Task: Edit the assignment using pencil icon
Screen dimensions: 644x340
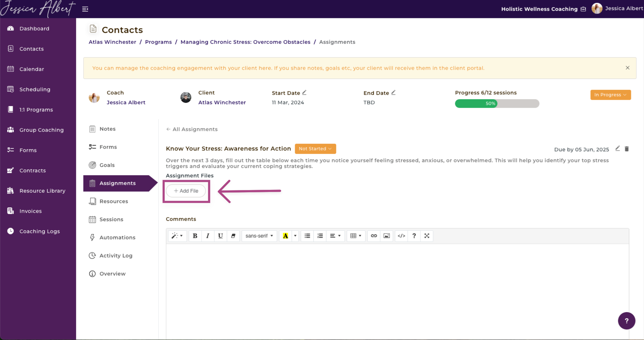Action: [x=617, y=149]
